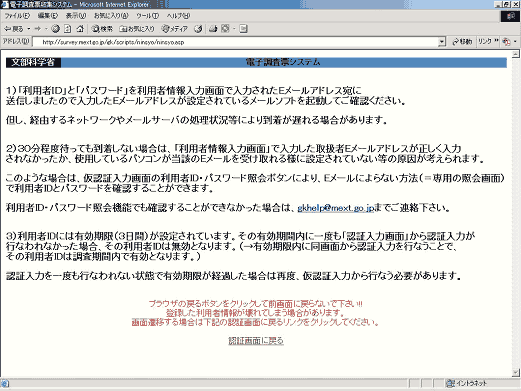Open the Favorites (お気に入り) toolbar button

coord(137,29)
